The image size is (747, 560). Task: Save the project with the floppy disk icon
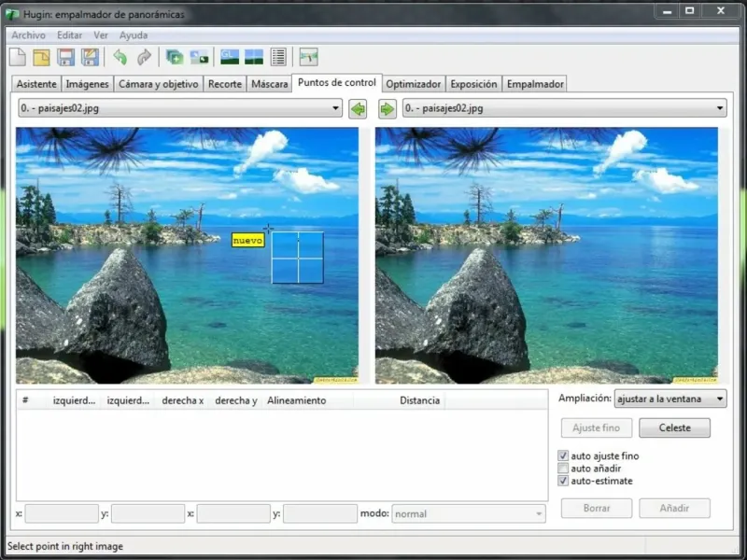pos(65,57)
